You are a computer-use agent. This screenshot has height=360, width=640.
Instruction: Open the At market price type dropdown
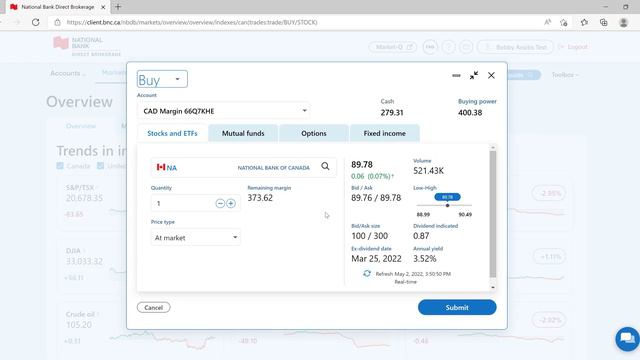click(x=196, y=237)
